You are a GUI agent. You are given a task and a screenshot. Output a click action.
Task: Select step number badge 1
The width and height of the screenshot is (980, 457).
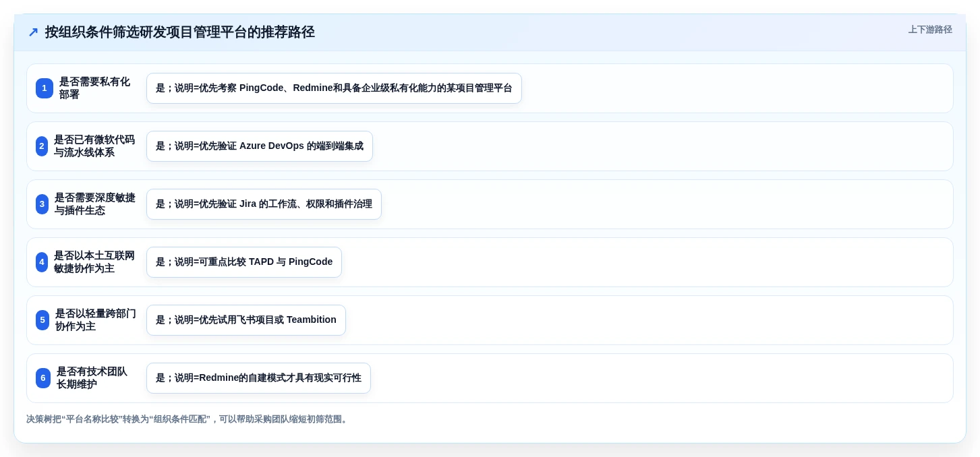45,88
